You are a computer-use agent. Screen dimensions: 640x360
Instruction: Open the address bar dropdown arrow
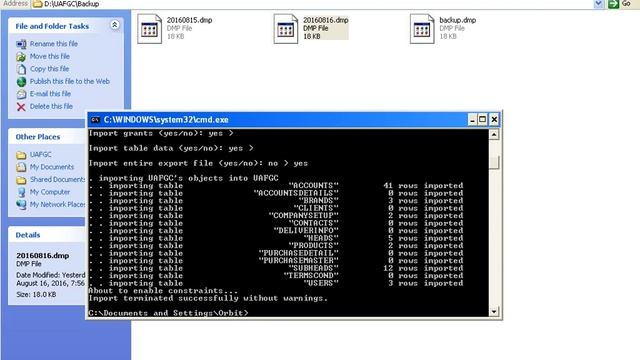tap(598, 4)
